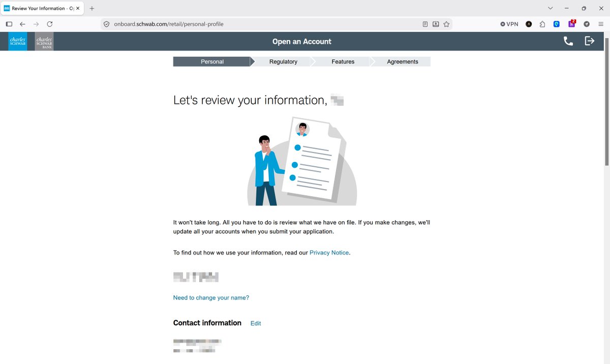Reload the page
The image size is (610, 364).
point(50,24)
